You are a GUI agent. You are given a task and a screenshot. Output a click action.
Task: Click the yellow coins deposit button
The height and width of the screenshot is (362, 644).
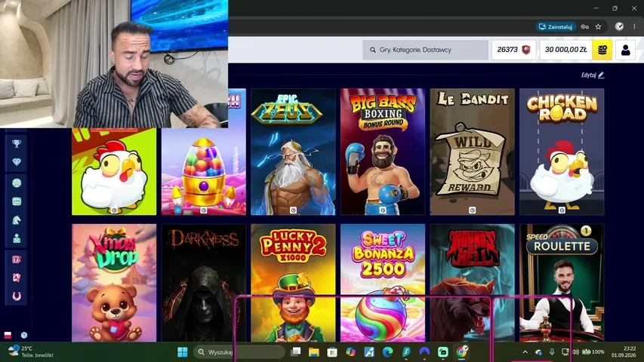[602, 50]
